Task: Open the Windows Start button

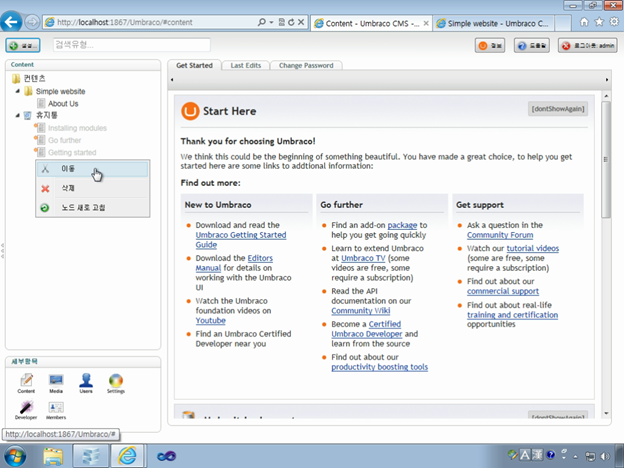Action: 16,456
